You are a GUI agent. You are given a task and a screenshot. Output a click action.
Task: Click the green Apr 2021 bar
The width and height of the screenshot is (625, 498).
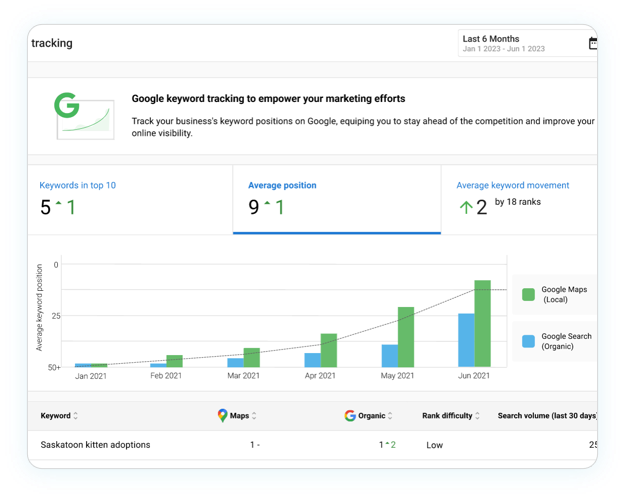329,350
